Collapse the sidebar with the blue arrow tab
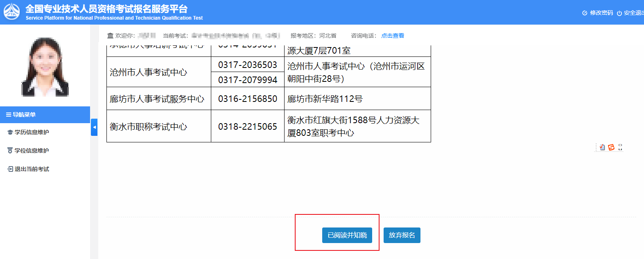This screenshot has height=259, width=644. point(94,127)
